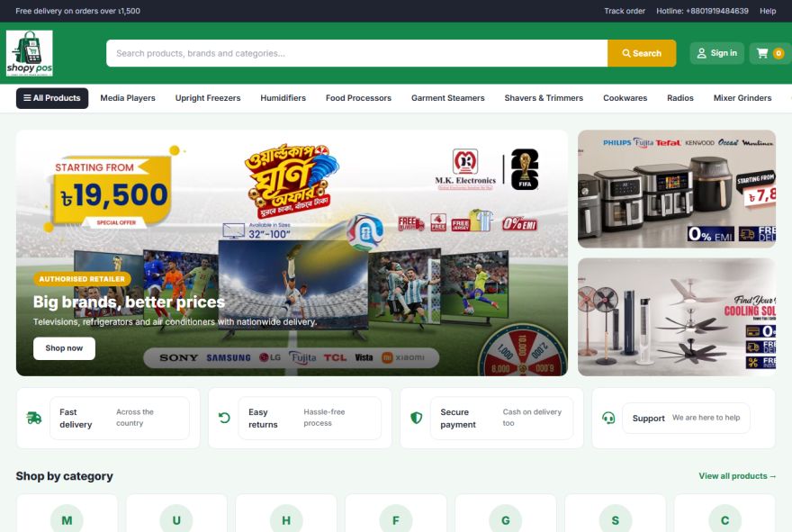The image size is (792, 532).
Task: Click the Shopy POS logo
Action: pyautogui.click(x=30, y=53)
